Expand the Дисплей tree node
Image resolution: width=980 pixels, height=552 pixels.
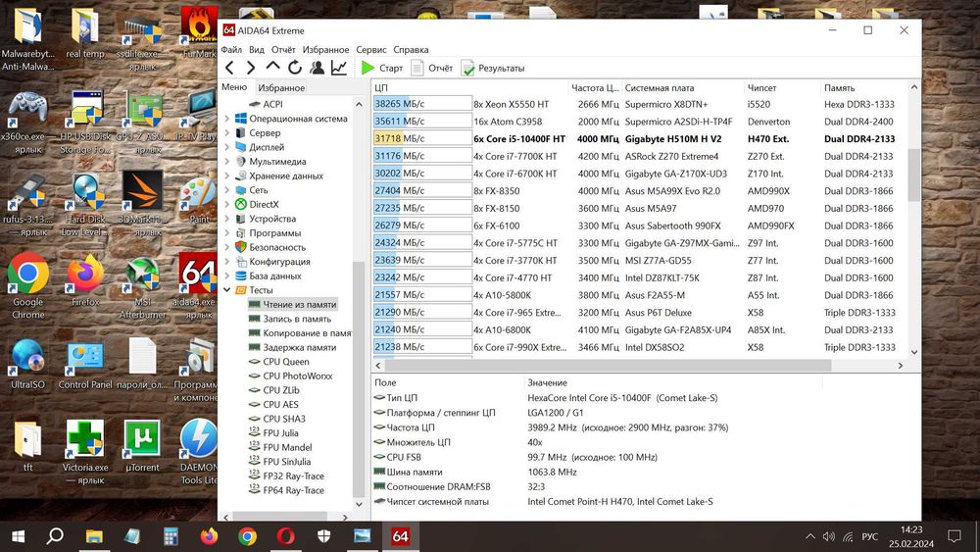point(227,147)
